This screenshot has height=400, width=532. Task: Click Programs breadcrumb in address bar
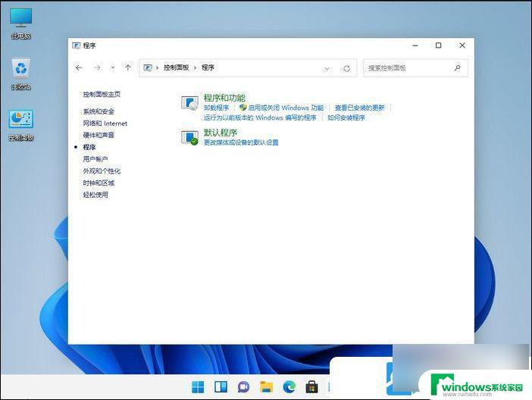pos(208,67)
